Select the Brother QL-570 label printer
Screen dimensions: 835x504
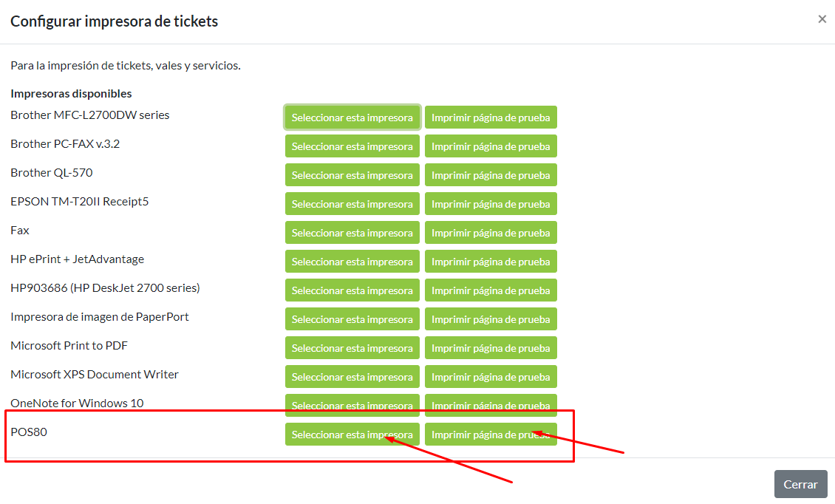pos(352,175)
